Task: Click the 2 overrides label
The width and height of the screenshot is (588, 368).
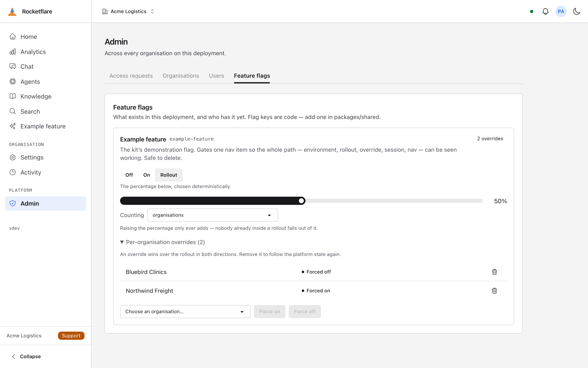Action: click(490, 139)
